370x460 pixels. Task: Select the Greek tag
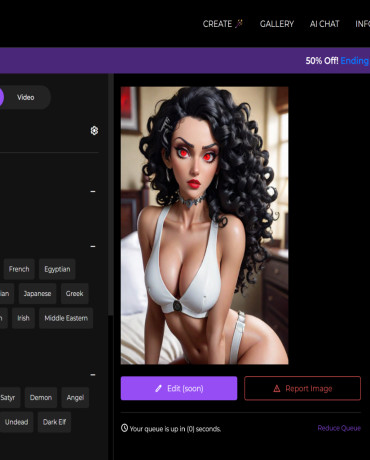coord(74,294)
